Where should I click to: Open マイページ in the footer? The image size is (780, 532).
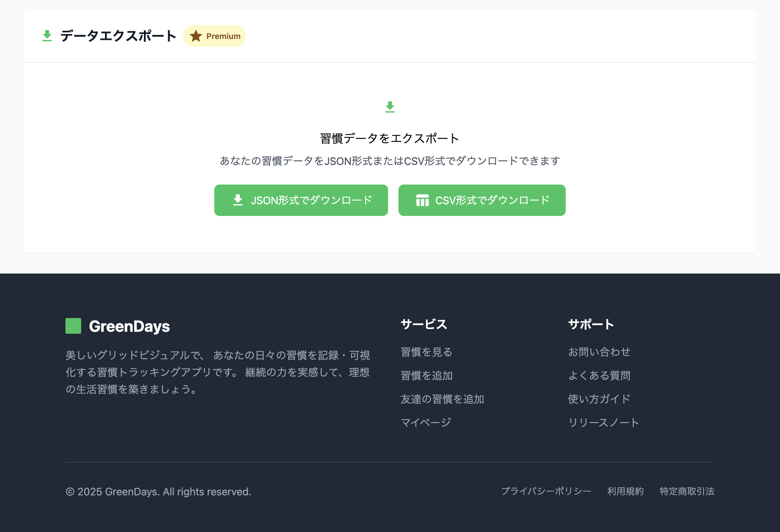[x=426, y=422]
